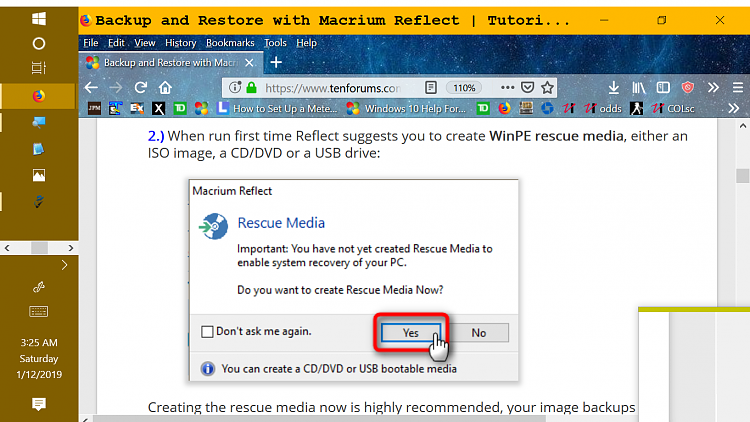The image size is (750, 422).
Task: Open the 'COlsc' bookmark
Action: tap(673, 109)
